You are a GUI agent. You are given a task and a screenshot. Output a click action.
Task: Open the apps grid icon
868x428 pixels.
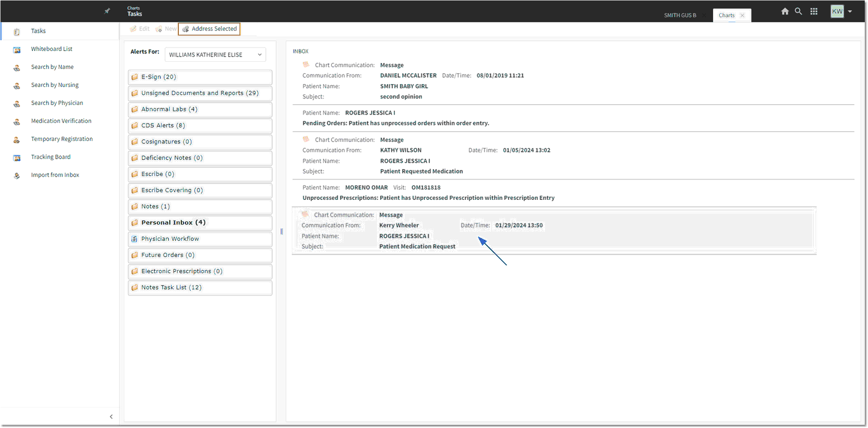click(x=814, y=11)
